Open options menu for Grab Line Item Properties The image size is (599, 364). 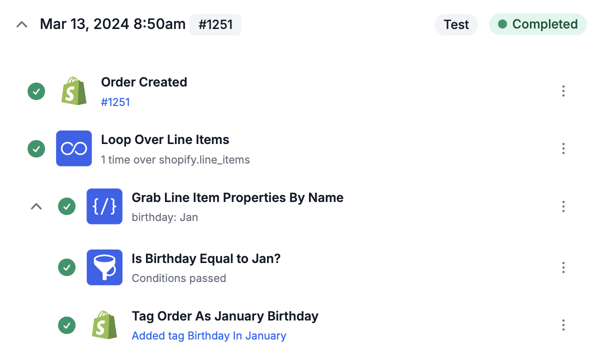563,206
